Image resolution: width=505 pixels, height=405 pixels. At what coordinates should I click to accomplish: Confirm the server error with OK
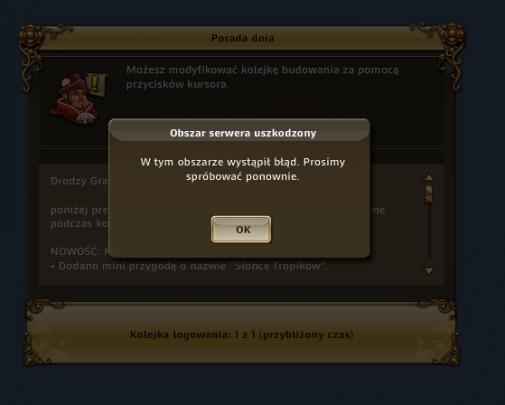click(241, 229)
